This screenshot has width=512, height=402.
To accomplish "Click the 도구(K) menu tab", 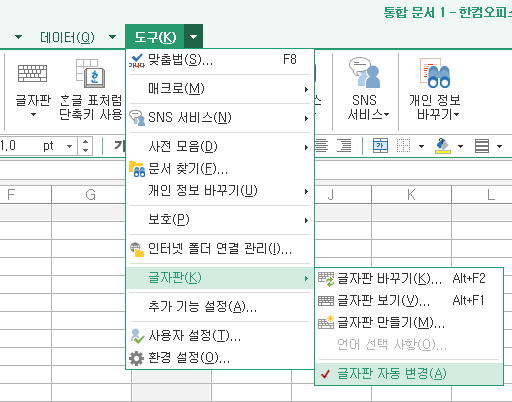I will [155, 37].
